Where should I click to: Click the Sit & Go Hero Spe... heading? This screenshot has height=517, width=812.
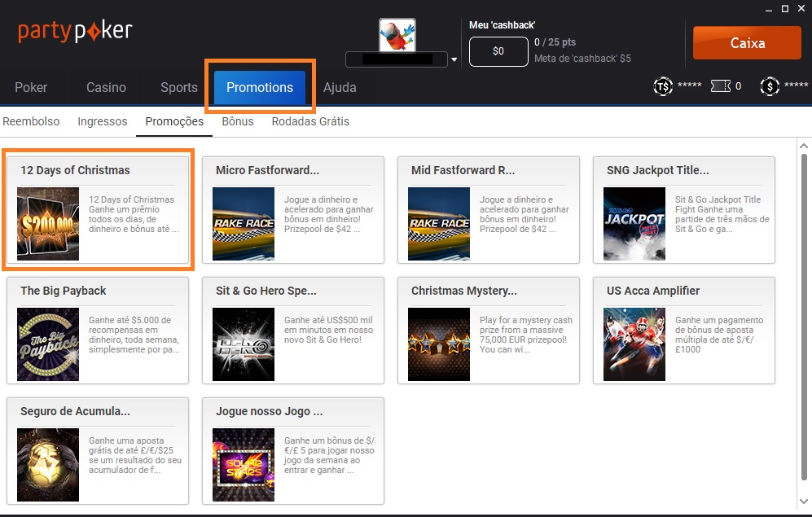tap(266, 291)
